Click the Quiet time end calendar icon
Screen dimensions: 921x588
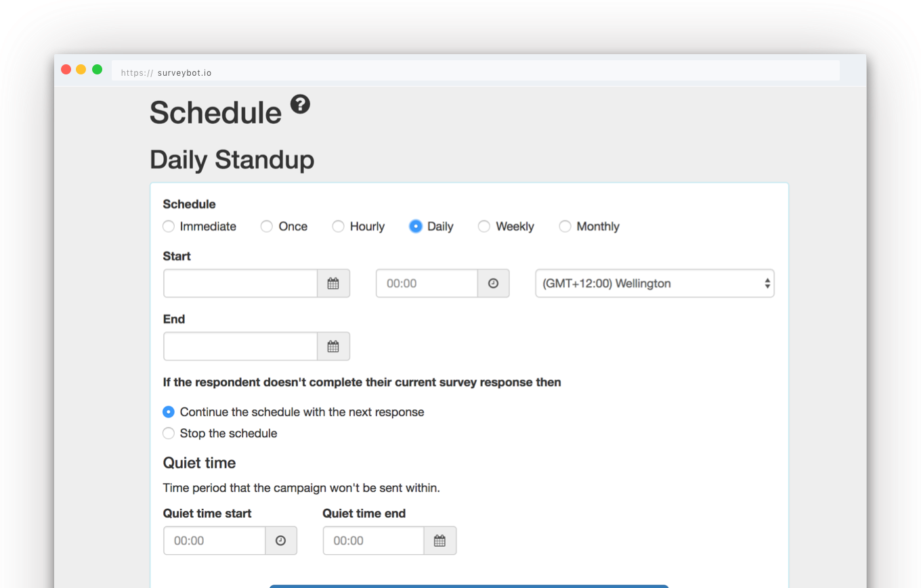point(440,541)
